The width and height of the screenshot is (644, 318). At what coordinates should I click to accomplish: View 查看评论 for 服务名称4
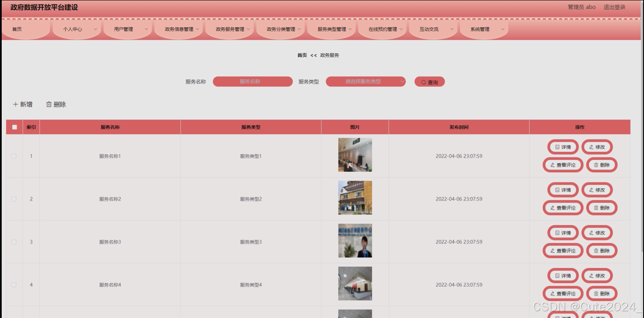(563, 293)
